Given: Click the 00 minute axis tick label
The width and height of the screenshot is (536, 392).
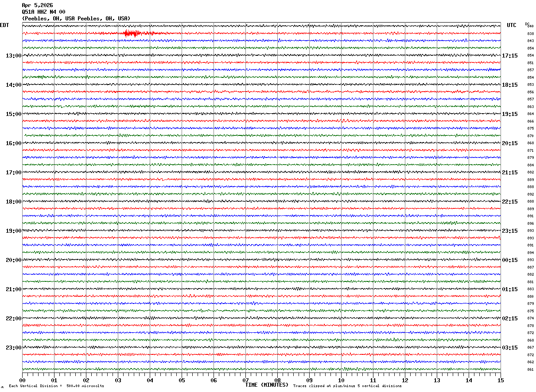Looking at the screenshot, I should [22, 380].
